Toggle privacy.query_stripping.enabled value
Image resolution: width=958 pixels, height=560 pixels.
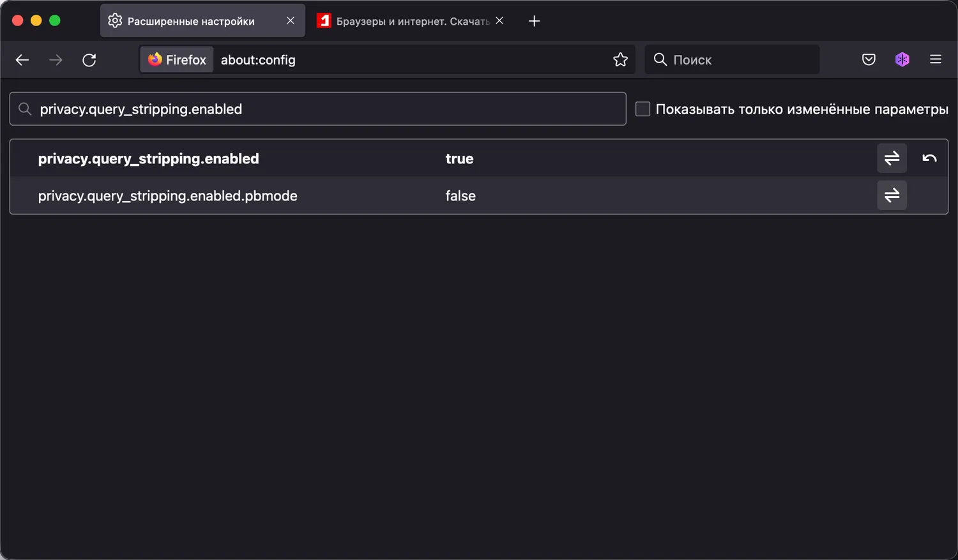[892, 158]
